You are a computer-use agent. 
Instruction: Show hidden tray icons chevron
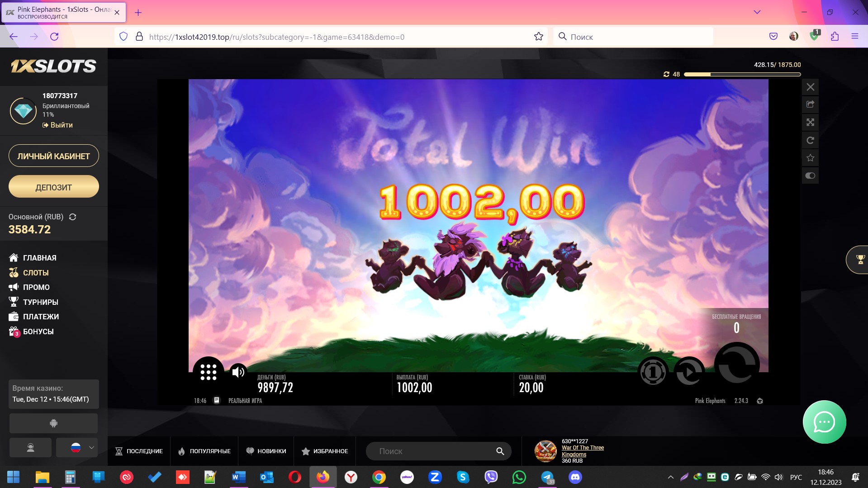point(671,477)
